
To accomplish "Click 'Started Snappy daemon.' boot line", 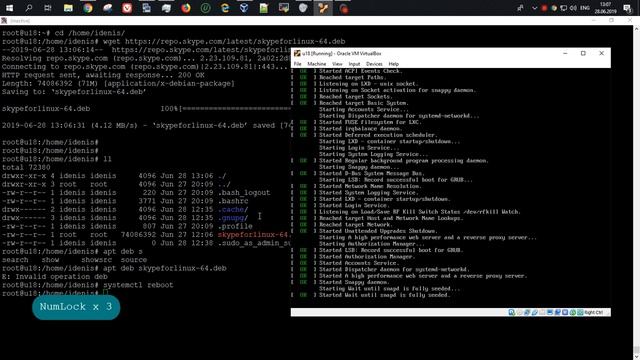I will [354, 282].
